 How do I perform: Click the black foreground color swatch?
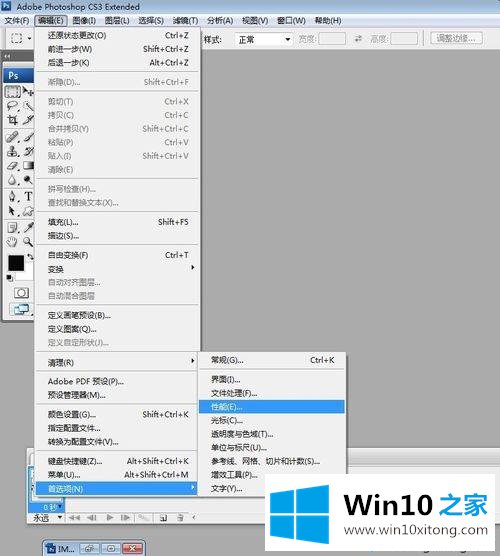coord(16,263)
